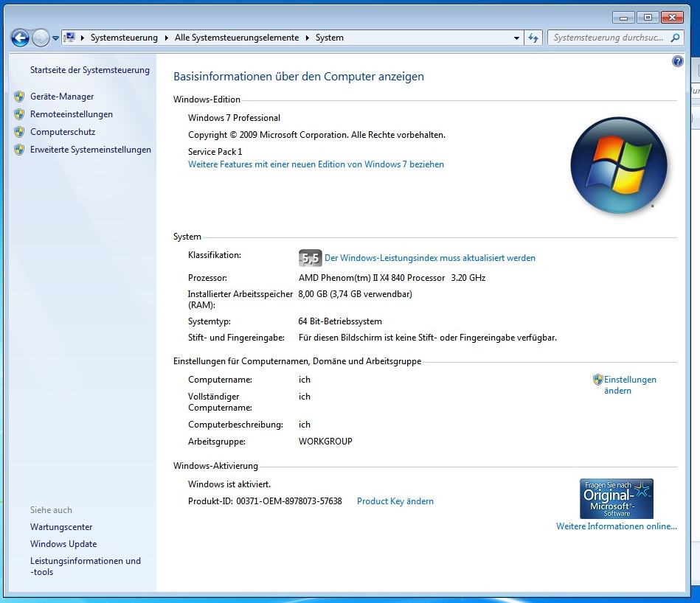
Task: Open Startseite der Systemsteuerung
Action: pos(90,70)
